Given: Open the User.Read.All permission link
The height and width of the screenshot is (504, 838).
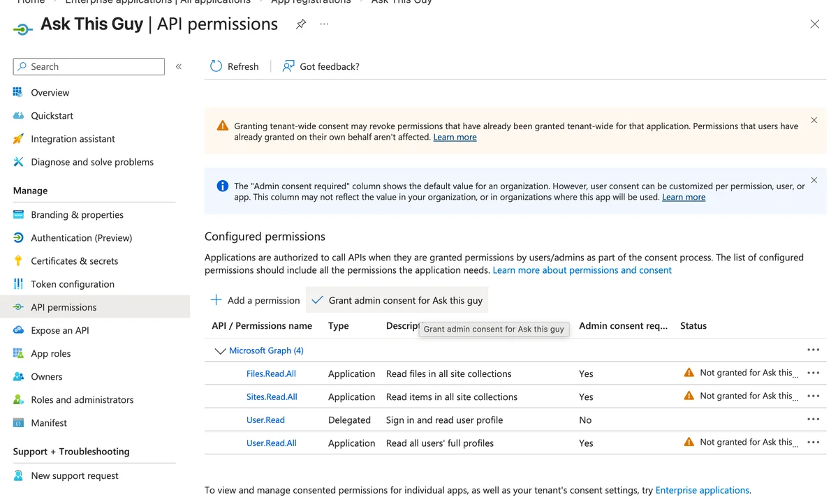Looking at the screenshot, I should coord(271,443).
